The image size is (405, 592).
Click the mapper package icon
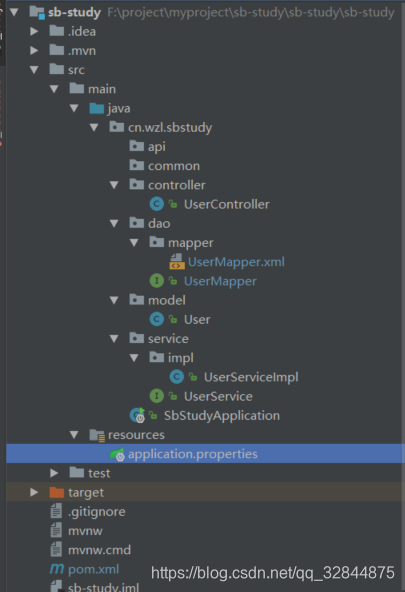[157, 242]
